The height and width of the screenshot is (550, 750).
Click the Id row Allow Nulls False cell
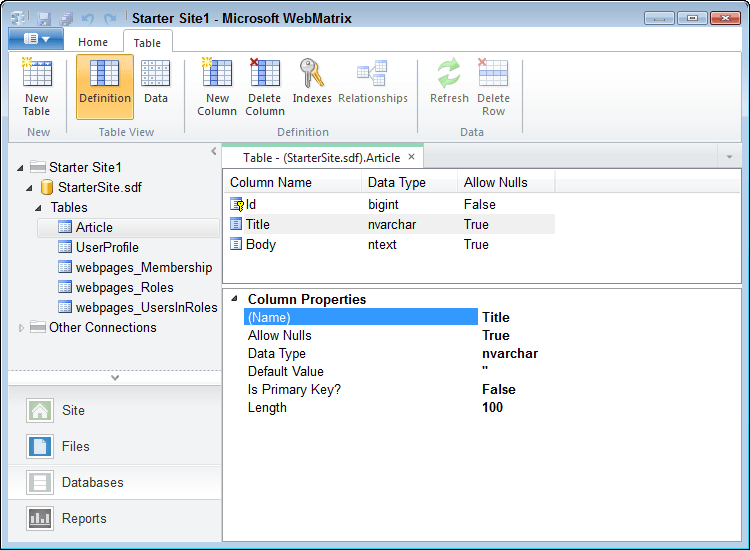pyautogui.click(x=480, y=205)
